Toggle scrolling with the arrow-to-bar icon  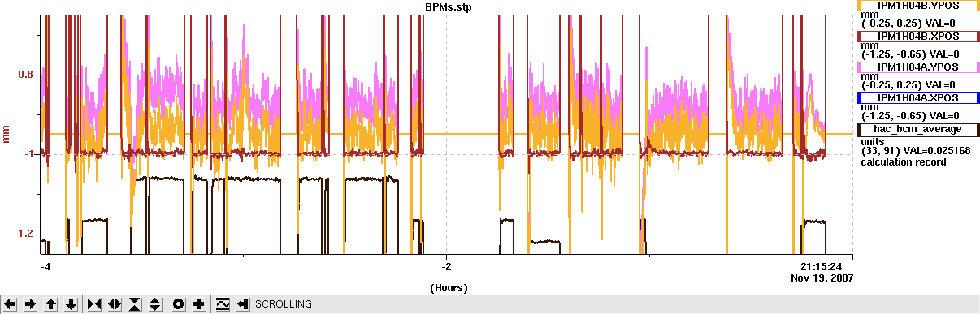(242, 304)
